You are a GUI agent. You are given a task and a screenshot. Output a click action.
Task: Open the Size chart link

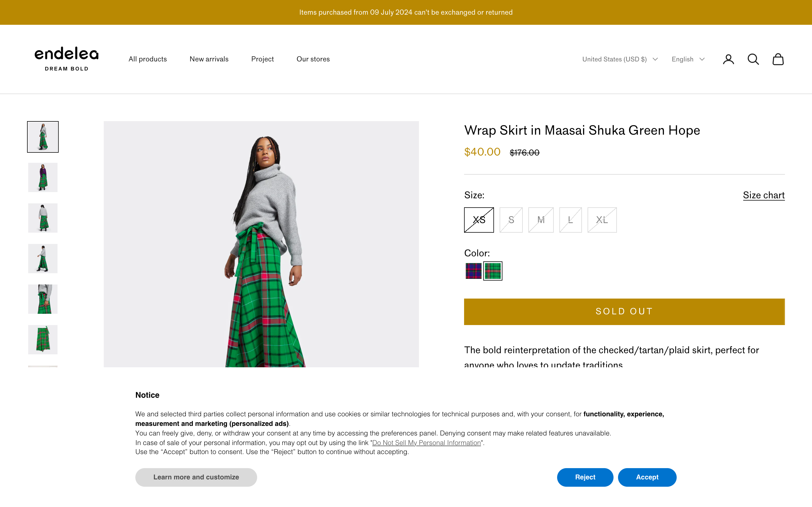coord(764,195)
